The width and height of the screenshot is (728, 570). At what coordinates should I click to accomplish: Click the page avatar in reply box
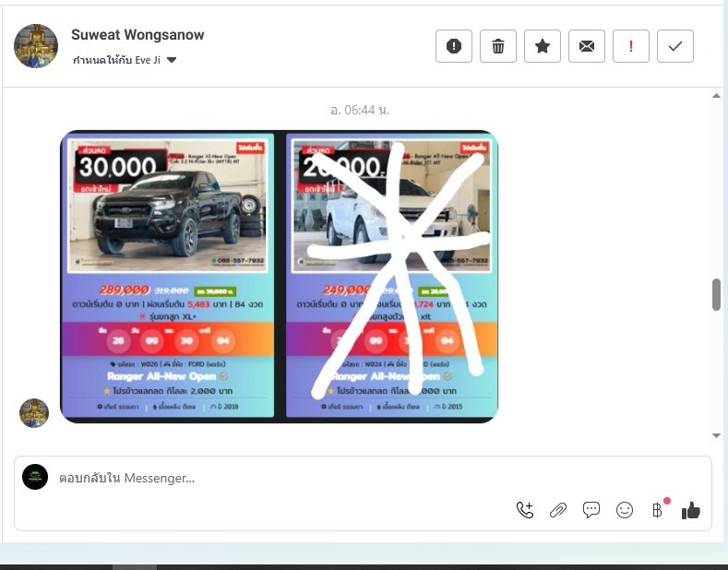tap(35, 476)
